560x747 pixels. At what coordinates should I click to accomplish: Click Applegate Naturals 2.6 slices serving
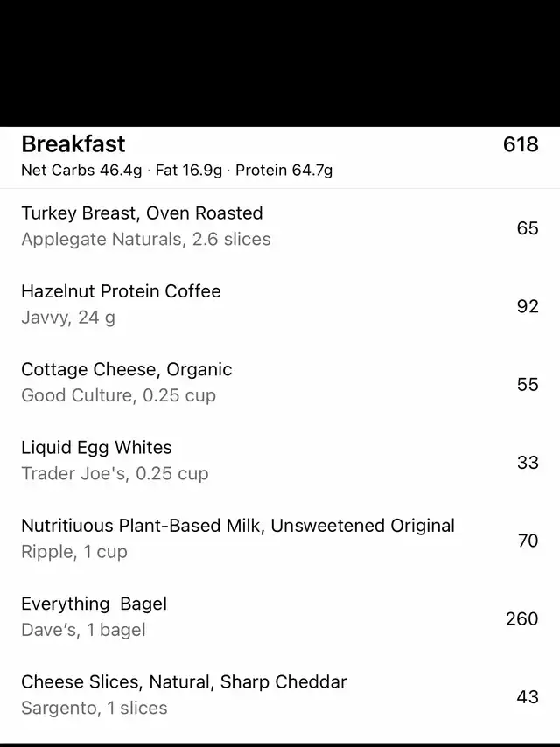(146, 240)
